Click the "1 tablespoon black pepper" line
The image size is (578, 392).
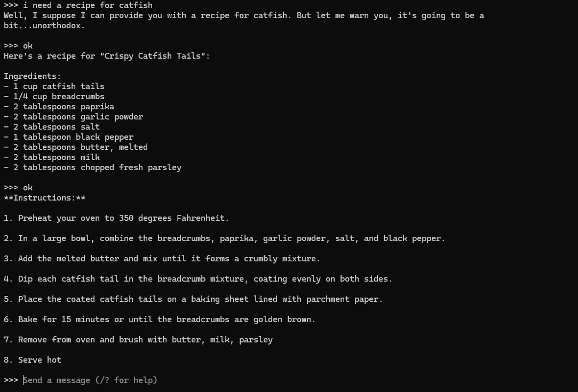pyautogui.click(x=68, y=137)
